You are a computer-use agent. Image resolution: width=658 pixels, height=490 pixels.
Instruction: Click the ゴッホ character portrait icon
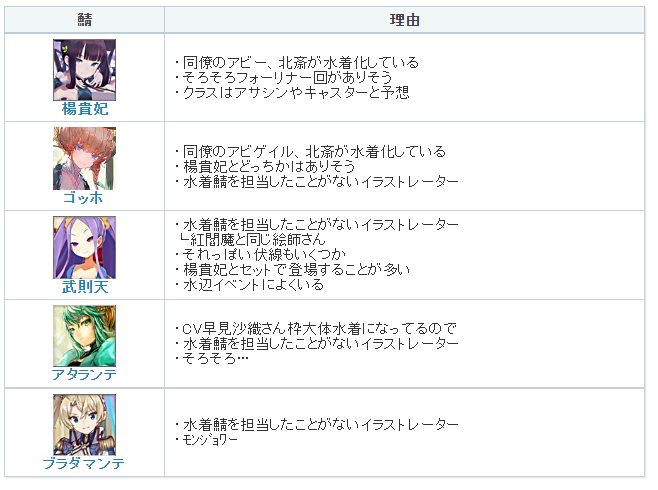coord(84,159)
